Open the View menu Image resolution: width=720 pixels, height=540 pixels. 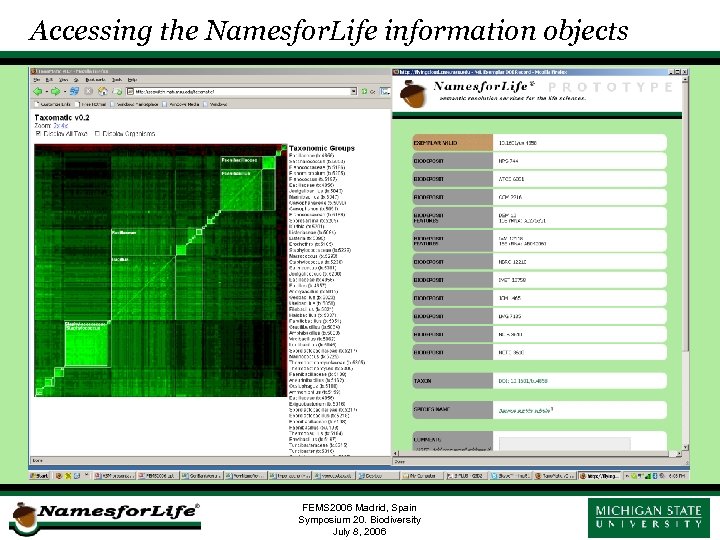(63, 80)
